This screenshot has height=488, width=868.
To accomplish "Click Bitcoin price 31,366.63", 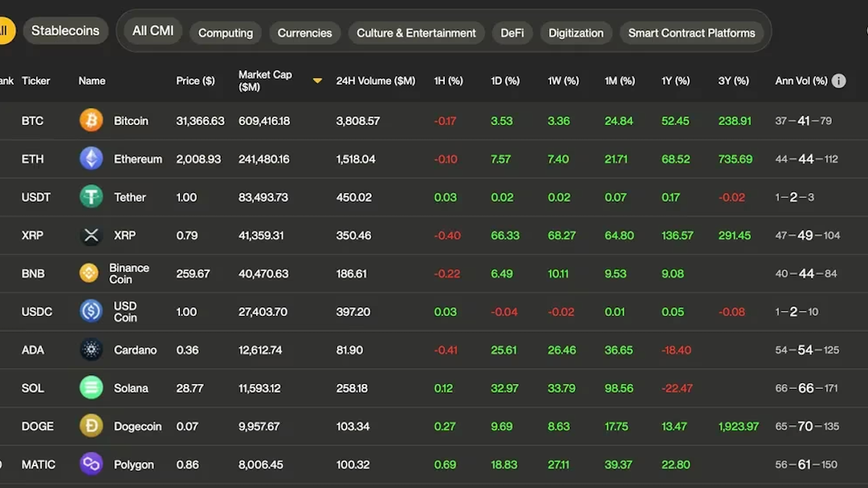I will click(x=200, y=121).
